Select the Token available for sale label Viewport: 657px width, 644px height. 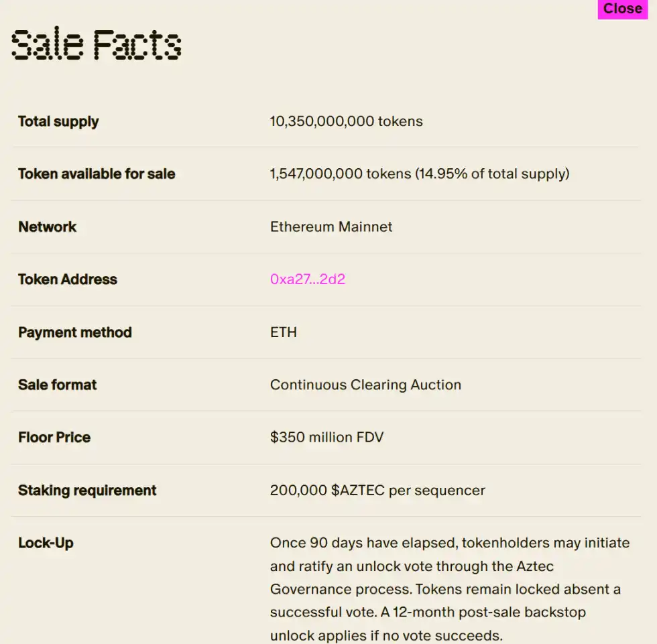pos(96,174)
